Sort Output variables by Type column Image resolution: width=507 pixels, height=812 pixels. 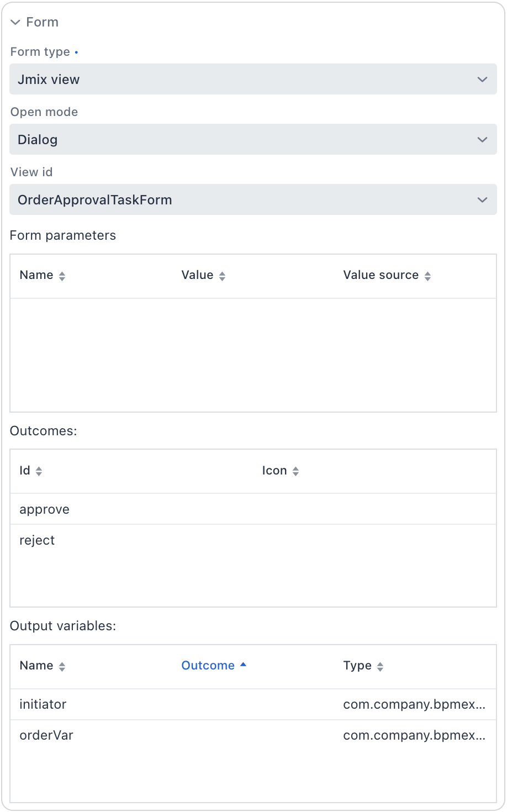380,667
